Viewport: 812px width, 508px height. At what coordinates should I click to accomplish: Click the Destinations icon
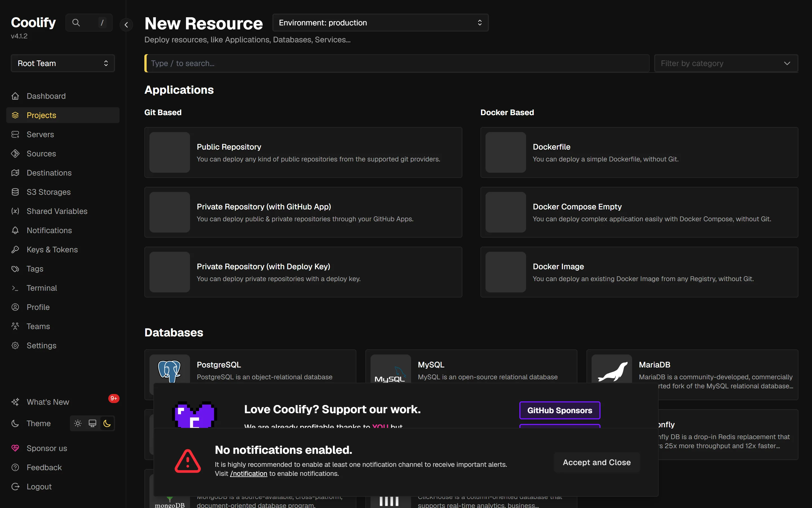tap(15, 173)
